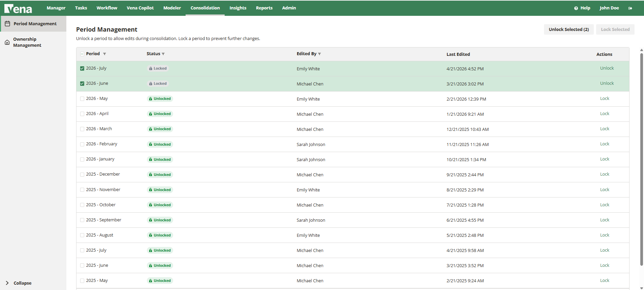Click the unlocked icon in 2026 - February status
This screenshot has height=290, width=644.
[151, 144]
